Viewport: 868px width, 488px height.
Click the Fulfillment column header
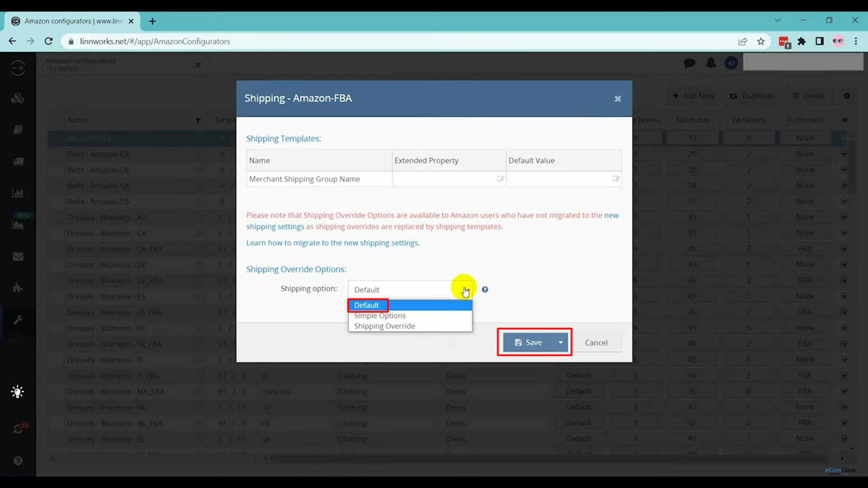(805, 120)
